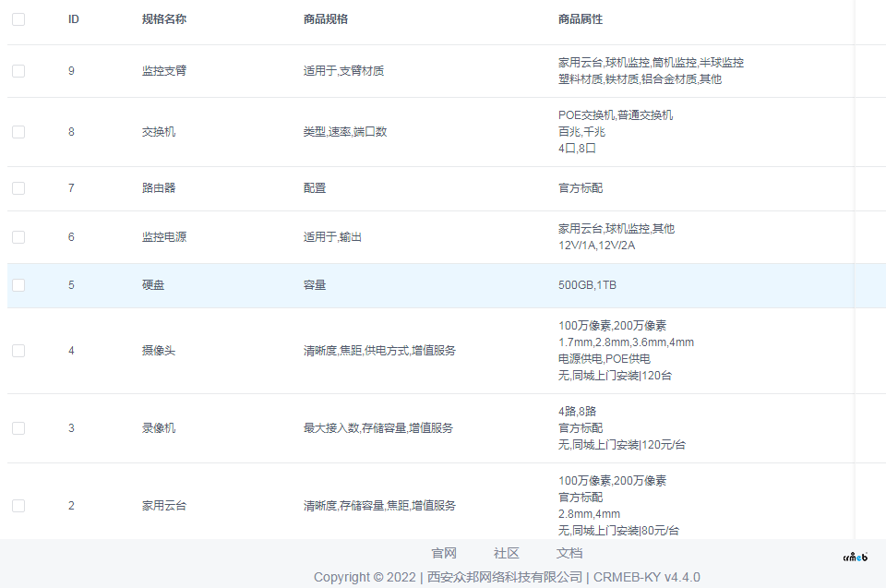This screenshot has width=886, height=588.
Task: Click the attribute text 塑料材质,铁材质,铝合金材质,其他
Action: coord(640,79)
